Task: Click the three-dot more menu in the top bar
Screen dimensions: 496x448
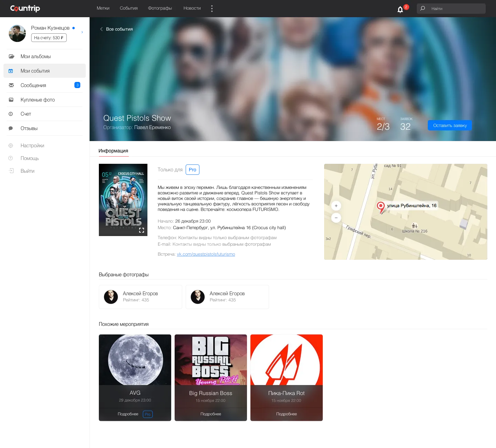Action: pos(212,9)
